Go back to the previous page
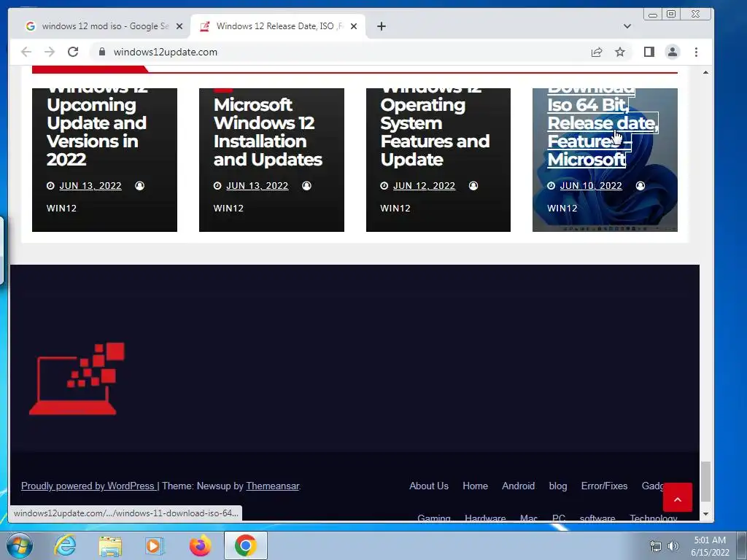The image size is (747, 560). (26, 52)
